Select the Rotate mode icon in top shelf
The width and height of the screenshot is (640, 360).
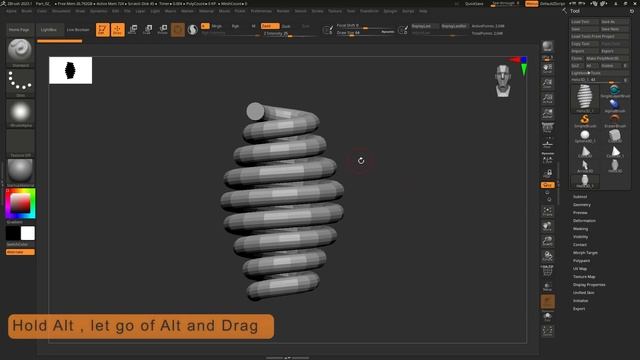click(163, 29)
